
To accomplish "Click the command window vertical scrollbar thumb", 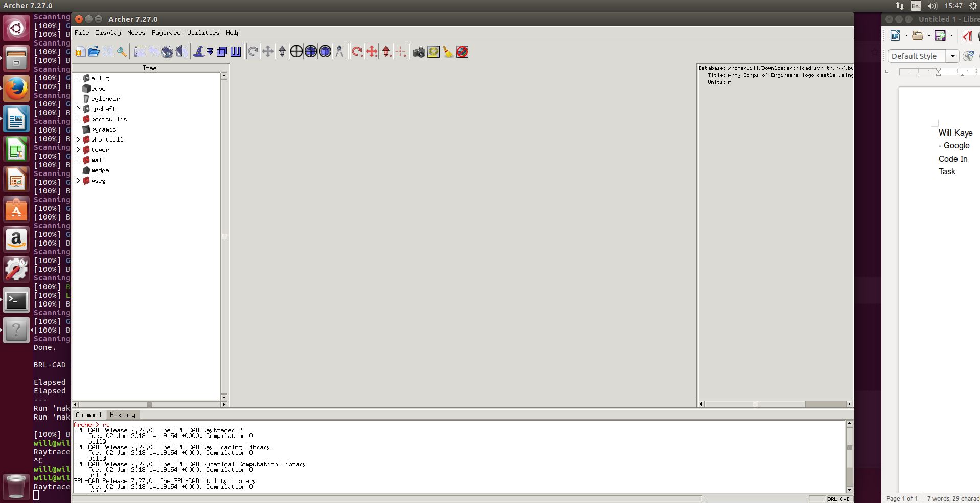I will pyautogui.click(x=850, y=447).
